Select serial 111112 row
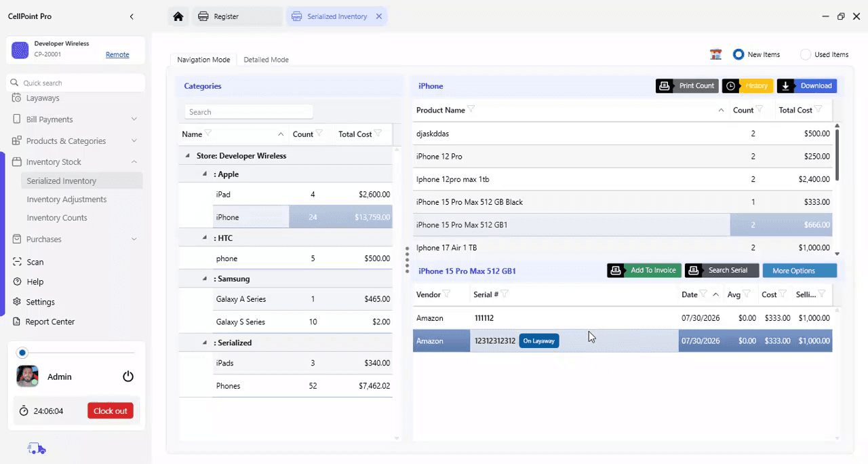Viewport: 868px width, 464px height. pos(623,317)
